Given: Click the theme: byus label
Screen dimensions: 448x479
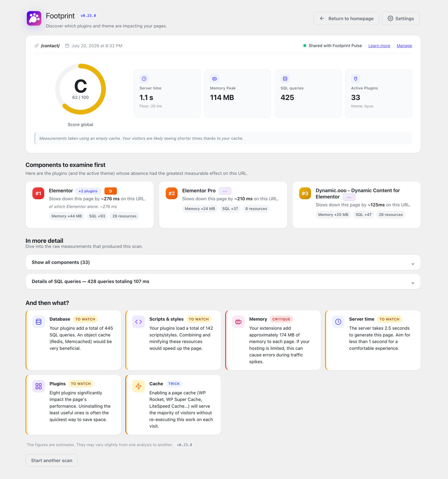Looking at the screenshot, I should pos(362,106).
